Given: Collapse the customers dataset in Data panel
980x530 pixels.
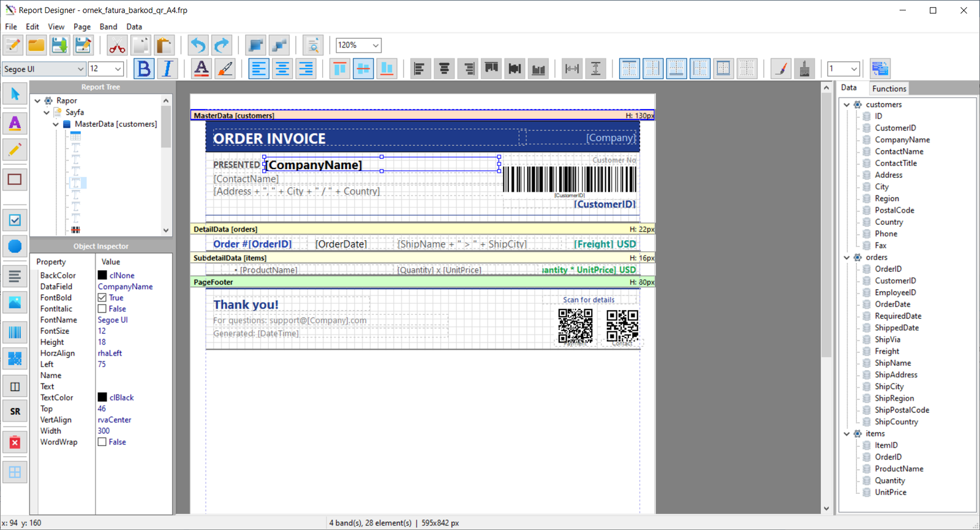Looking at the screenshot, I should (847, 105).
